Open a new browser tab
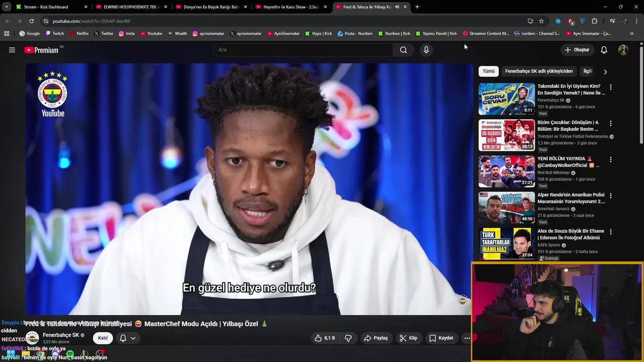 click(x=417, y=7)
